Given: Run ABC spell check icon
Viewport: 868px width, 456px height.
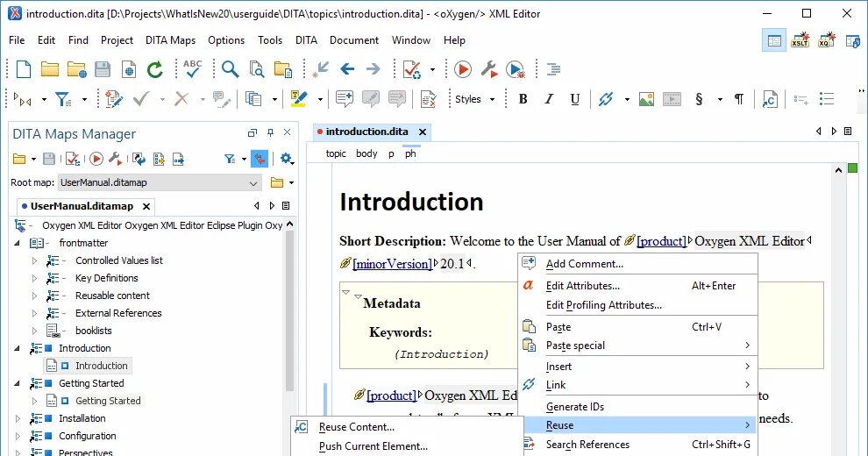Looking at the screenshot, I should [192, 68].
